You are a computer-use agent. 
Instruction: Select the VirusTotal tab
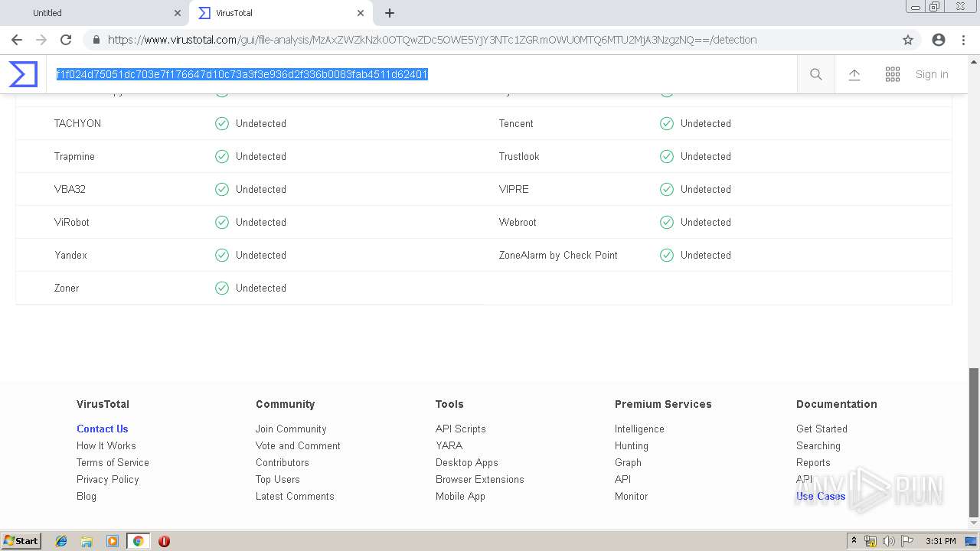pos(279,13)
